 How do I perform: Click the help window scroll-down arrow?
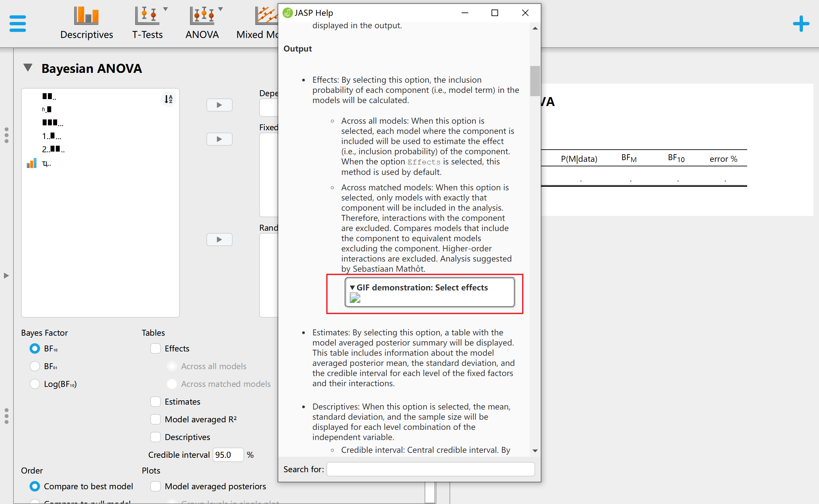pos(535,450)
